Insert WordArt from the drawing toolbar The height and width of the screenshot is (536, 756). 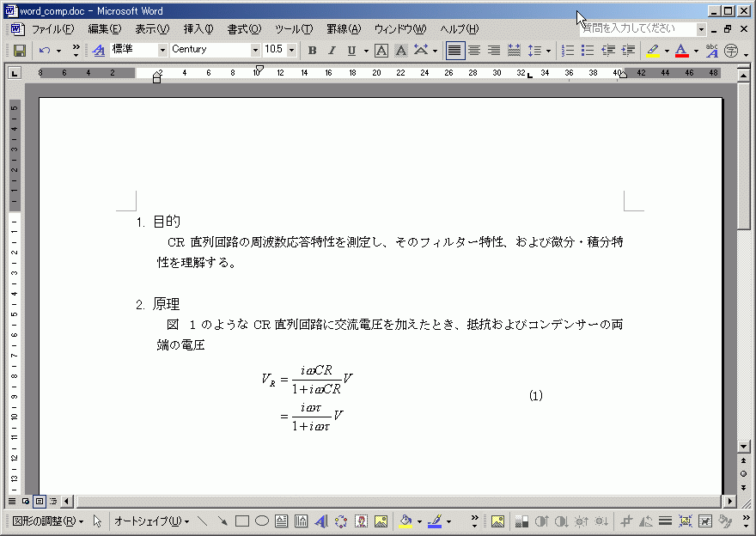click(x=320, y=521)
